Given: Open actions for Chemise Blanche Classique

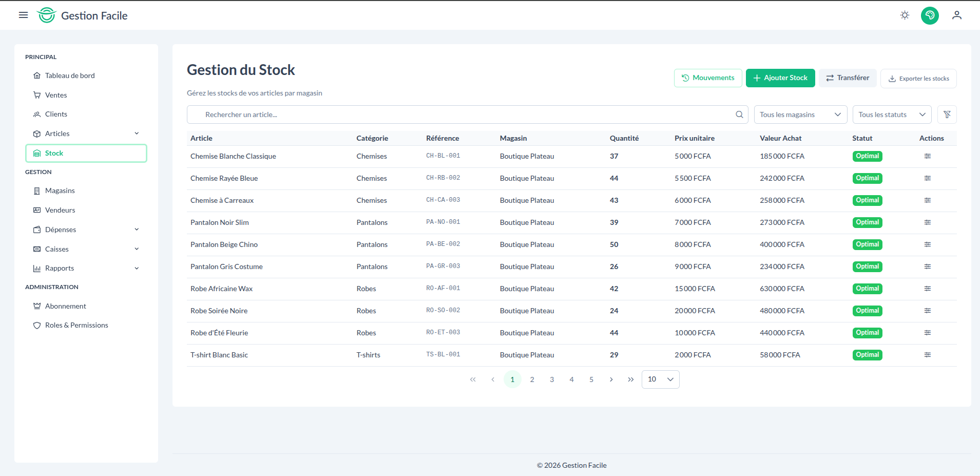Looking at the screenshot, I should tap(927, 156).
